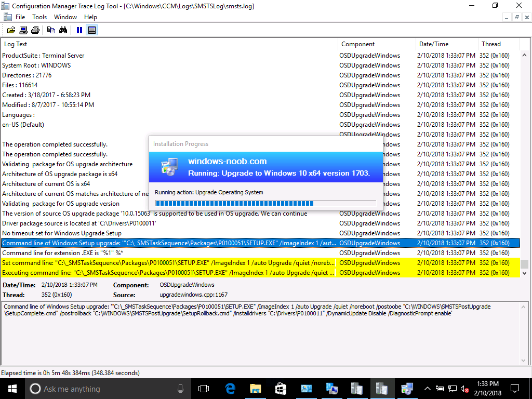This screenshot has width=532, height=399.
Task: Select 'Architecture of OS upgrade package is x64' row
Action: click(75, 174)
